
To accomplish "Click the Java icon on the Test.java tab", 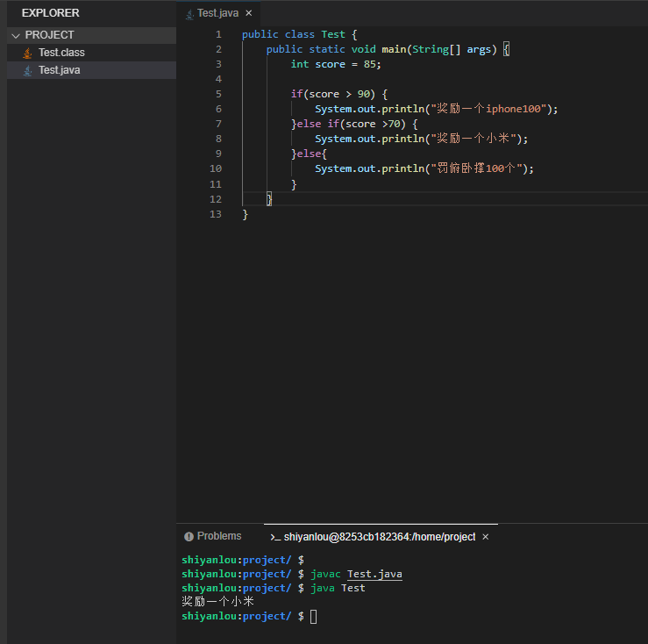I will 189,14.
